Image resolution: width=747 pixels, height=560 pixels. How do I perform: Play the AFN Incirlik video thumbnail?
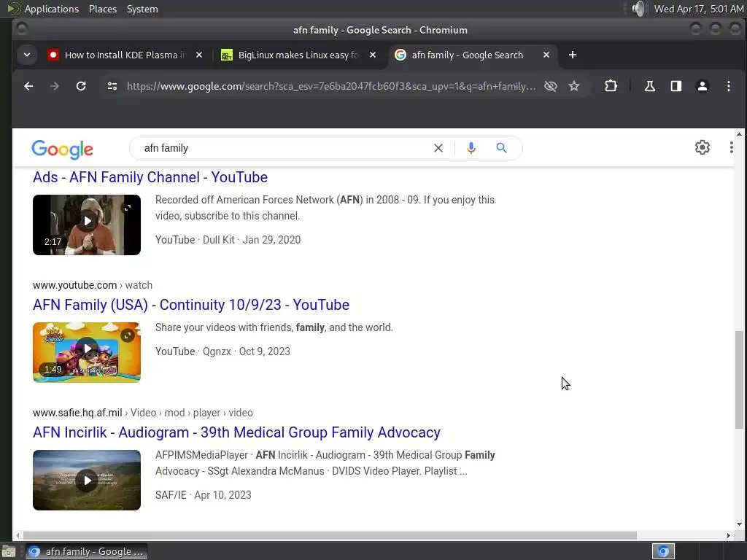tap(87, 480)
